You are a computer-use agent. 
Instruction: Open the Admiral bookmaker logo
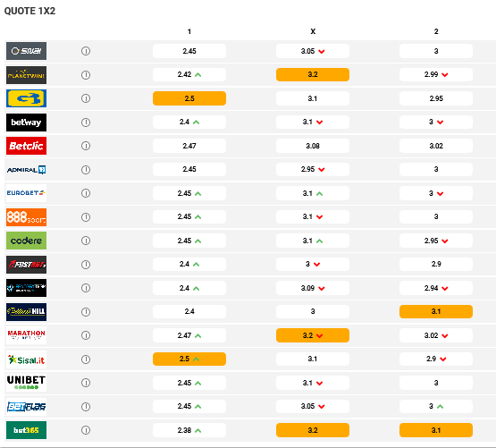26,170
